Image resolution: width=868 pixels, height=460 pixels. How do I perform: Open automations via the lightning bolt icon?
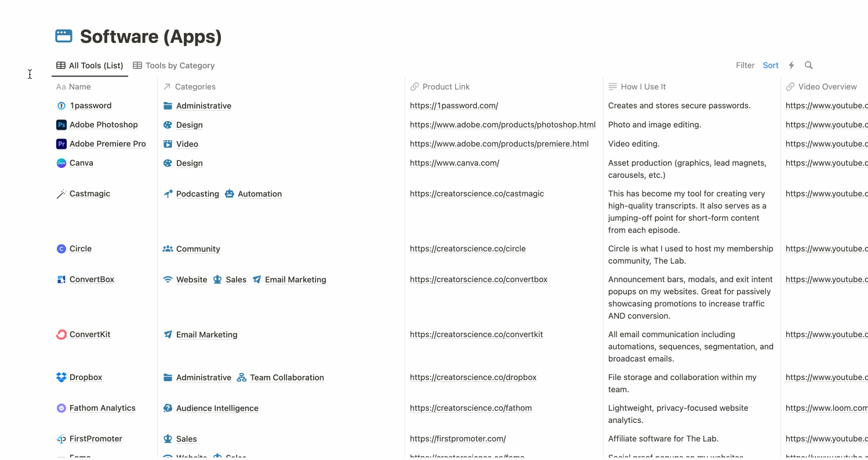[791, 65]
